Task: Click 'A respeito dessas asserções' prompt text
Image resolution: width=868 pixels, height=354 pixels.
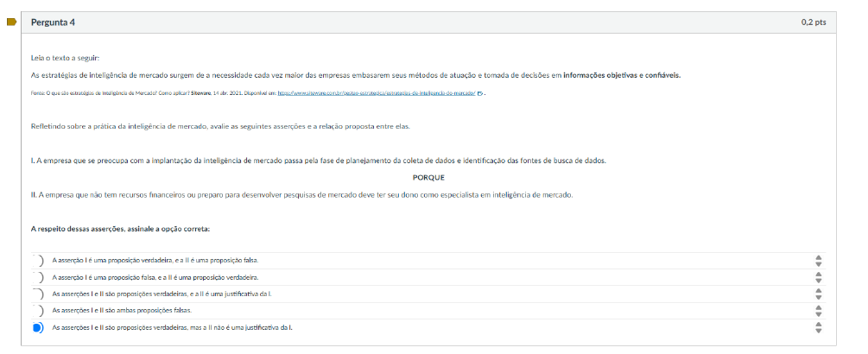Action: point(120,229)
